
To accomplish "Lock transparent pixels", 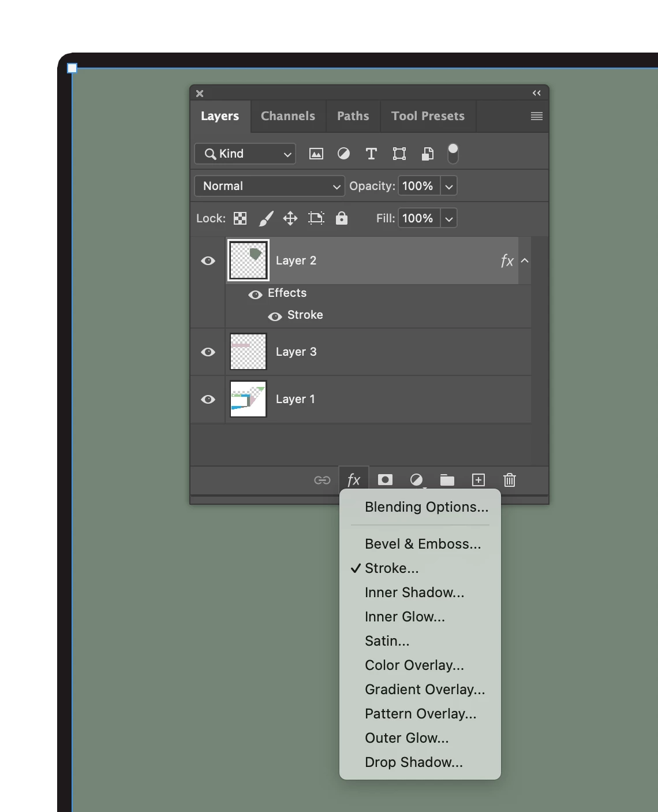I will [x=240, y=218].
